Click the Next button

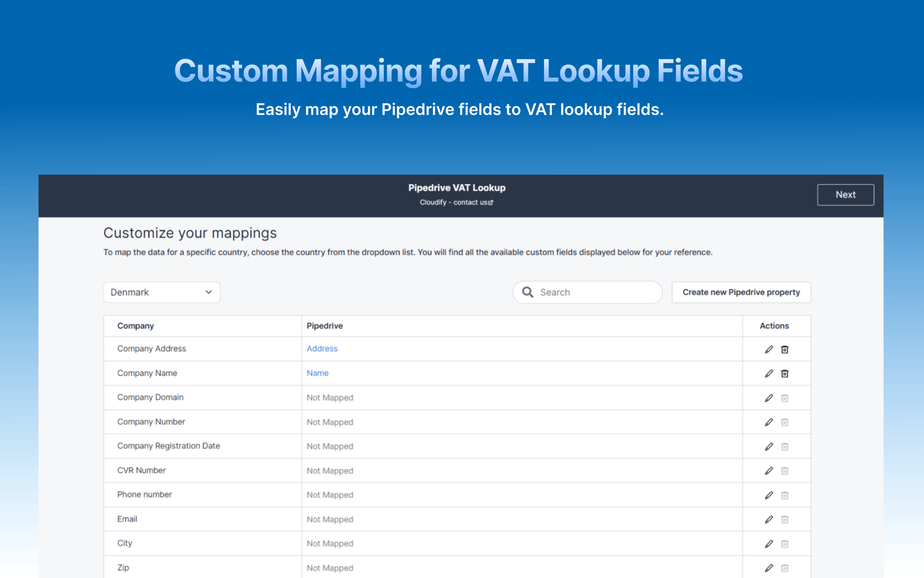845,194
